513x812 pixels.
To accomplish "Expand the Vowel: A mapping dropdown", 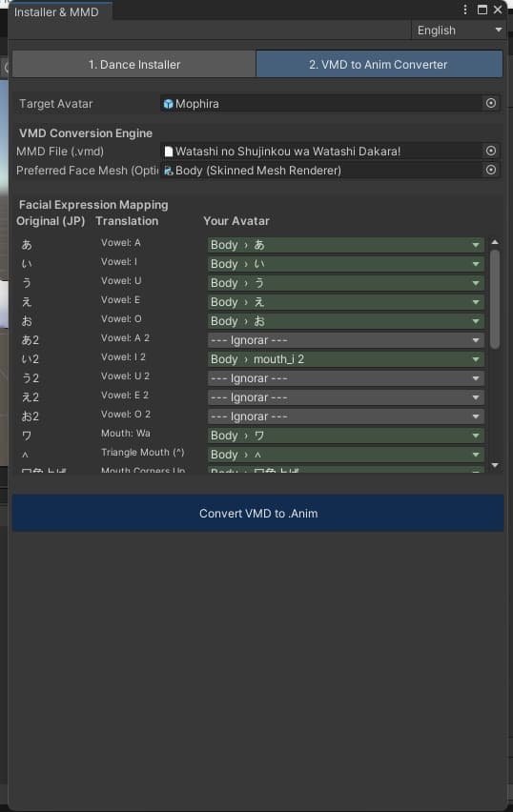I will (345, 245).
